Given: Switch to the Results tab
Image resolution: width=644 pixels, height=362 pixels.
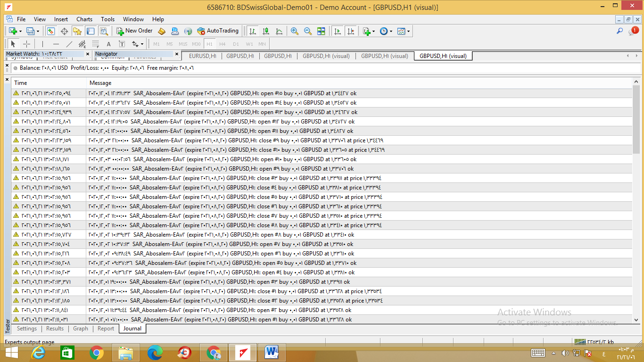Looking at the screenshot, I should 55,329.
